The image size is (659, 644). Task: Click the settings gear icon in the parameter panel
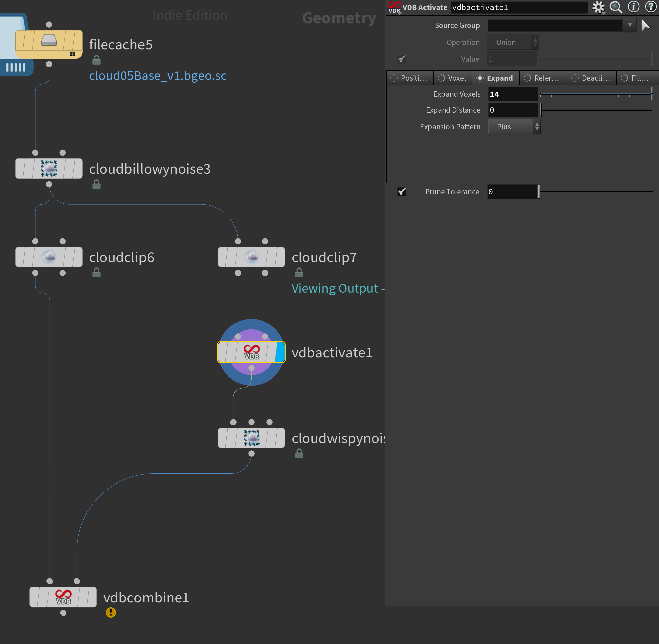pyautogui.click(x=598, y=8)
